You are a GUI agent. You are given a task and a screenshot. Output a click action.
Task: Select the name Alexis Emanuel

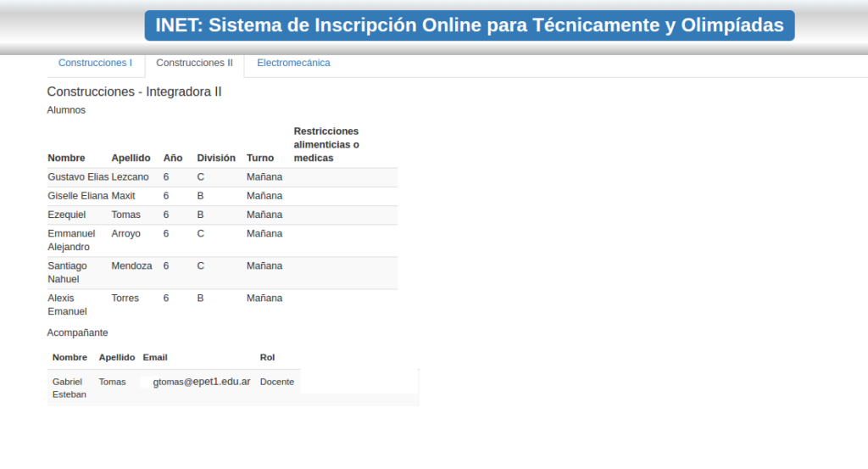[67, 304]
